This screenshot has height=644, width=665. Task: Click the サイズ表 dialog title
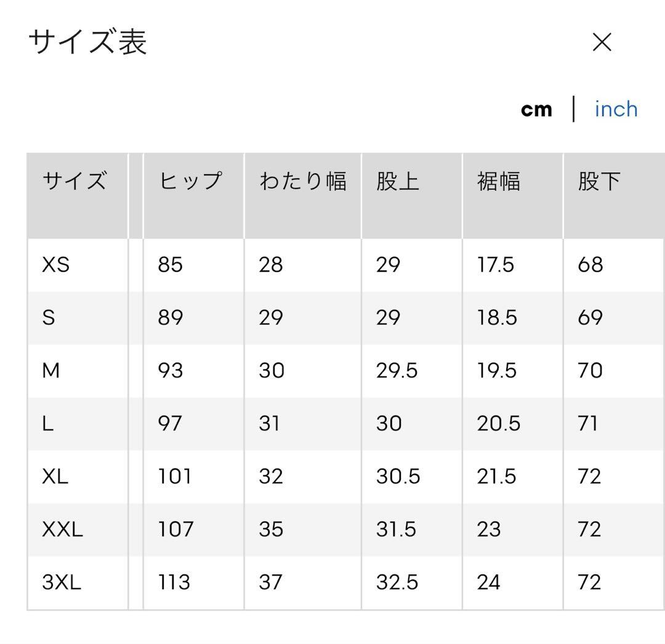coord(88,42)
